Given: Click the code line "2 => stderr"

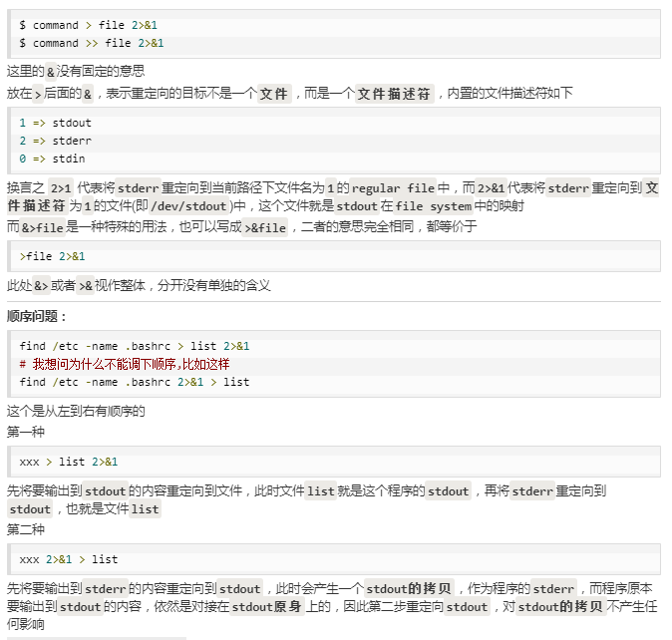Looking at the screenshot, I should click(x=55, y=141).
